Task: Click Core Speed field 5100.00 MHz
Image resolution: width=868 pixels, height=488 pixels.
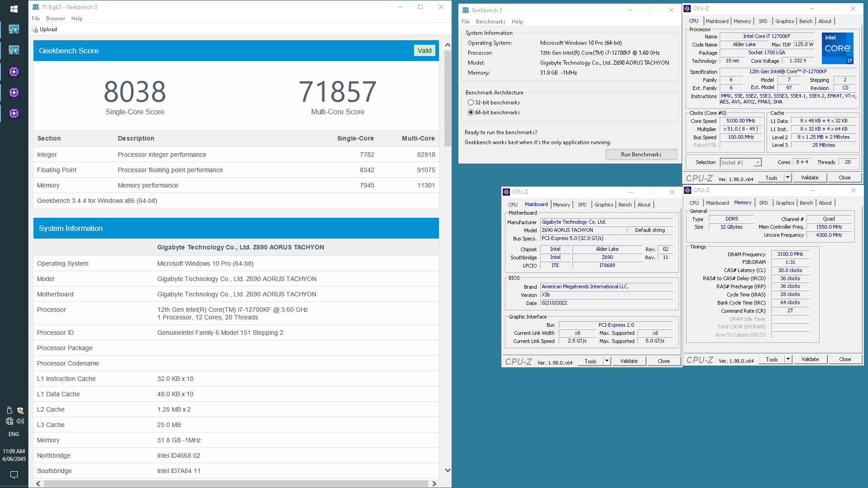Action: (x=741, y=121)
